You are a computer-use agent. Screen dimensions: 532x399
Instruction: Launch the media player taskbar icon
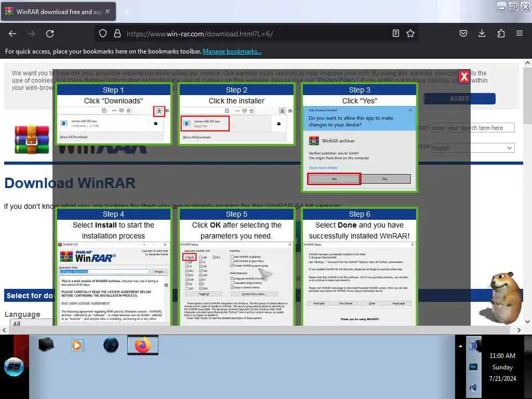click(x=78, y=345)
